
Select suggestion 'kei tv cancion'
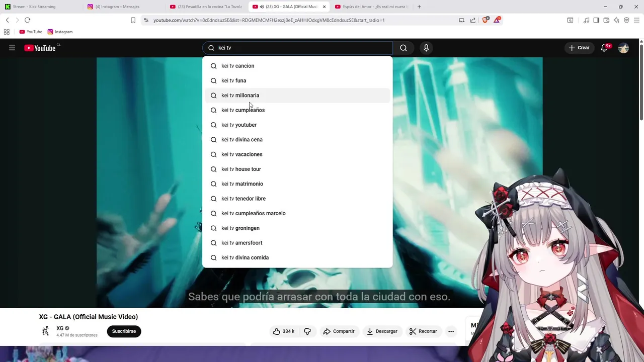point(297,66)
